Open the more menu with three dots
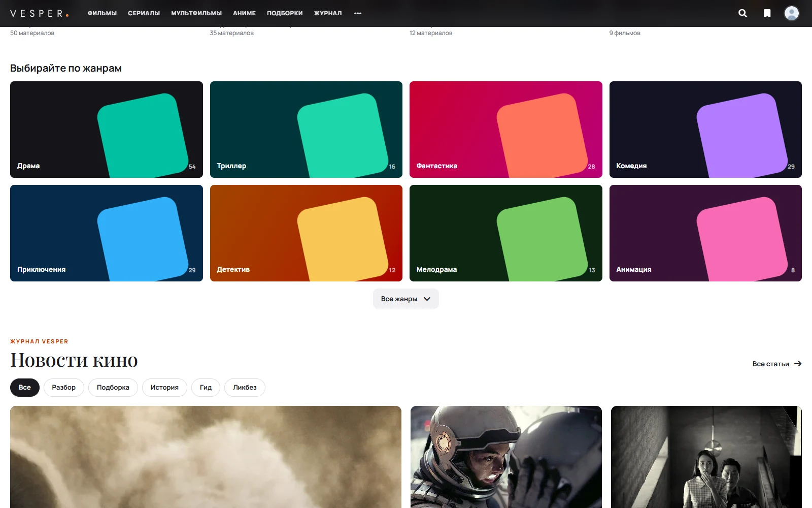 pyautogui.click(x=358, y=13)
